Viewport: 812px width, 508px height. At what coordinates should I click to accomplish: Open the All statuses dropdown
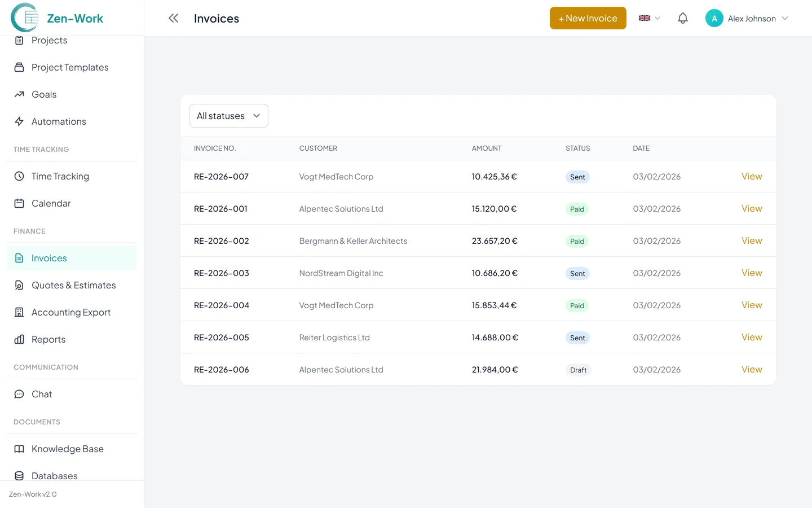(228, 116)
